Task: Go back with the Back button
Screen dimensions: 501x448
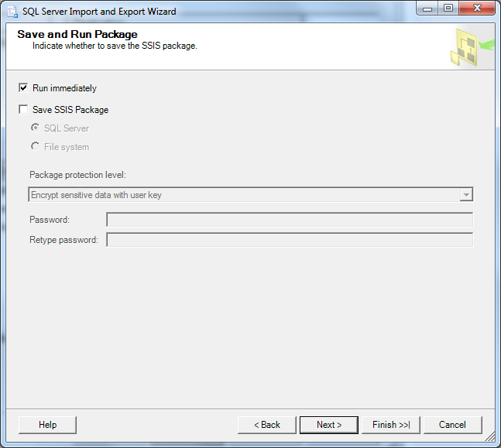Action: tap(267, 425)
